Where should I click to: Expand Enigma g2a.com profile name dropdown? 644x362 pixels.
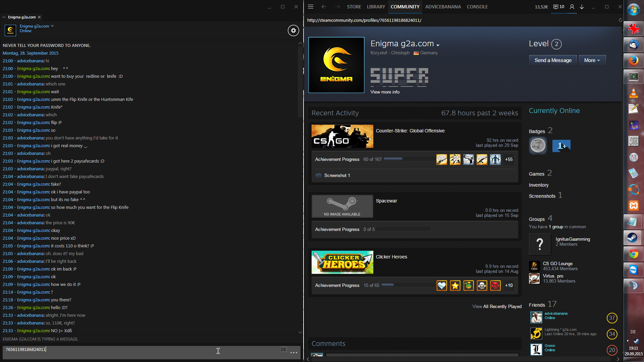pos(438,45)
